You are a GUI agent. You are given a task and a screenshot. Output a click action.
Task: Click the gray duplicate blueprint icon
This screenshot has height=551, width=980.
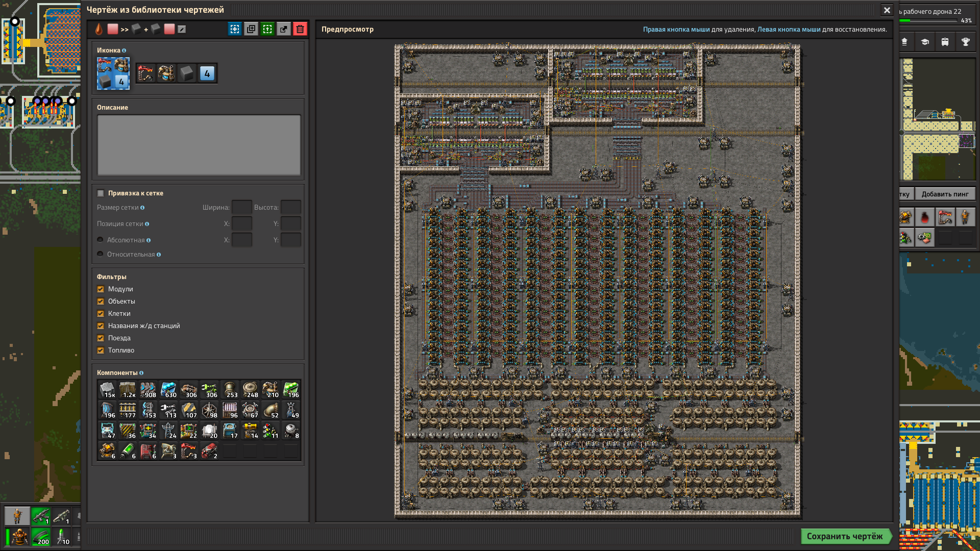click(x=251, y=29)
